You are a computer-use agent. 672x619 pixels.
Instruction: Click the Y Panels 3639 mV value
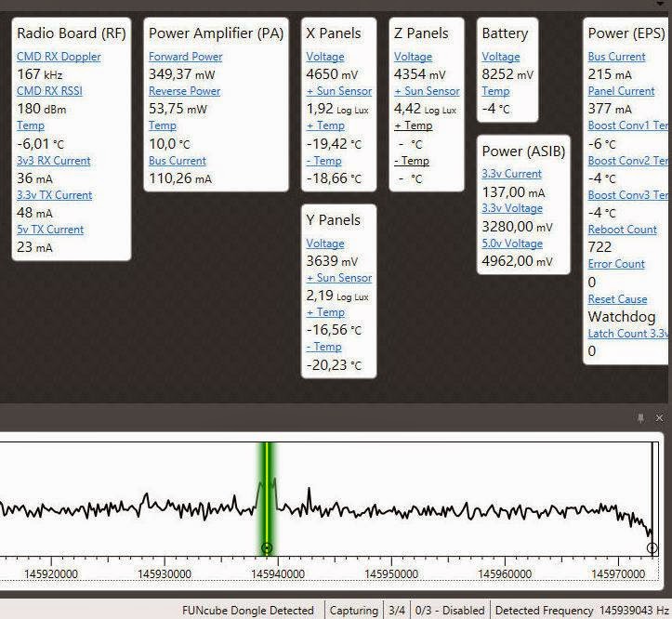click(332, 261)
